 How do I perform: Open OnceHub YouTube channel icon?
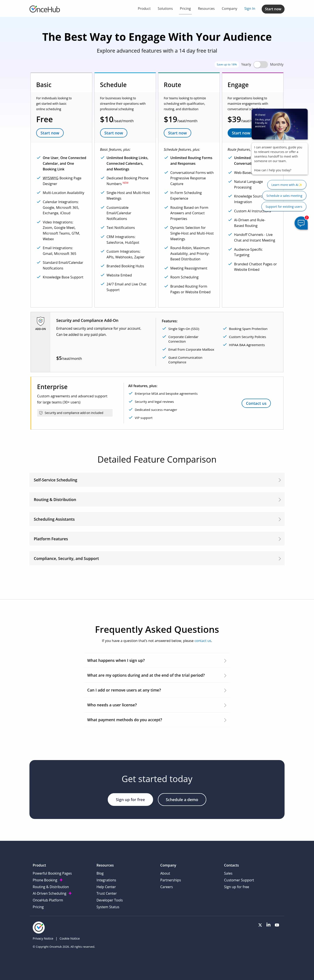[x=277, y=925]
